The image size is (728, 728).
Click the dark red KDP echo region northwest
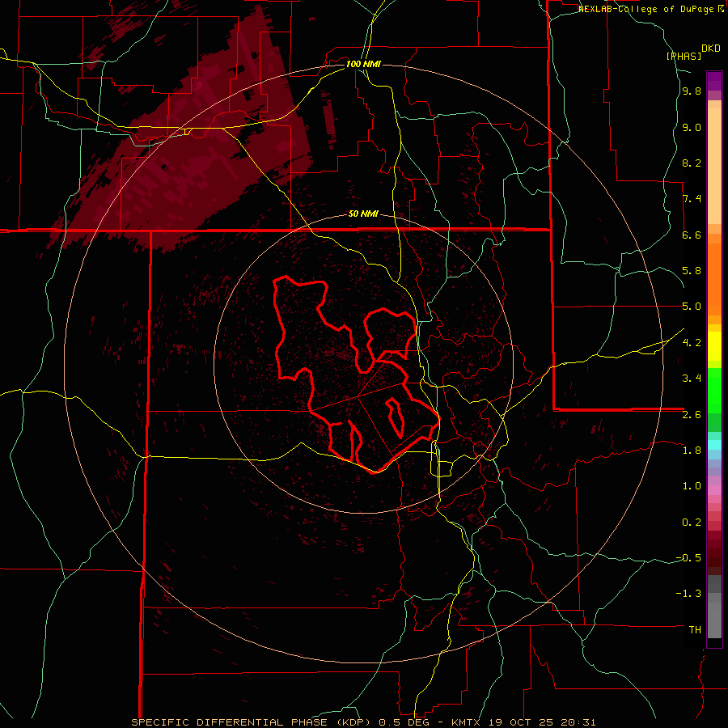click(195, 153)
